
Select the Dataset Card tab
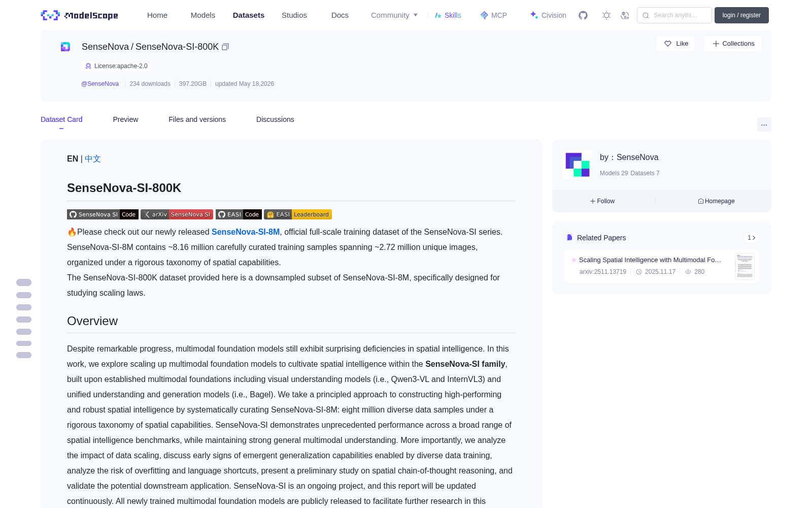coord(61,119)
